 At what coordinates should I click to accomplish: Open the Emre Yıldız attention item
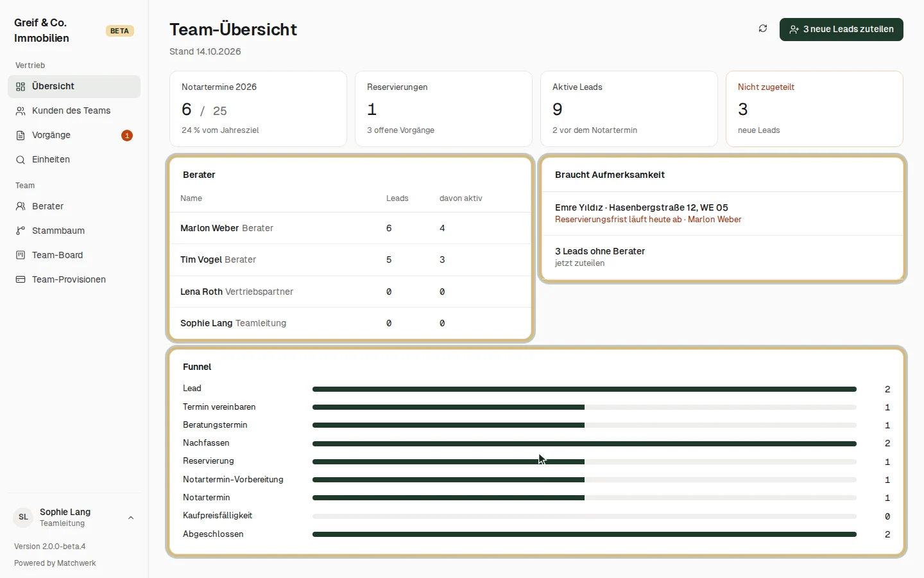tap(723, 213)
